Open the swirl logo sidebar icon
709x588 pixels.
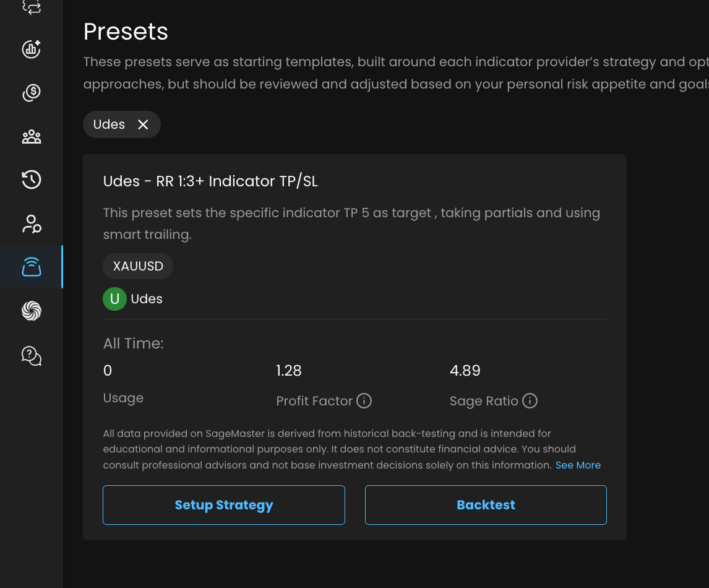pyautogui.click(x=32, y=311)
